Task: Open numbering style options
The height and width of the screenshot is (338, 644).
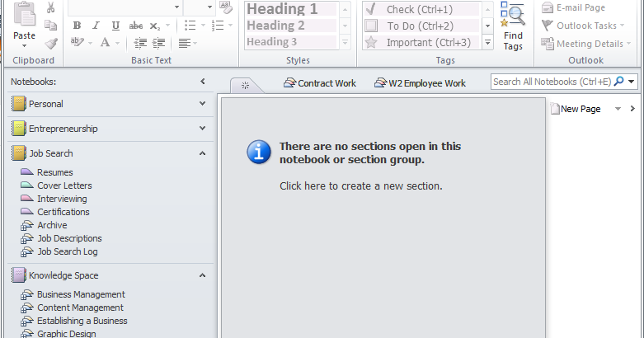Action: point(230,26)
